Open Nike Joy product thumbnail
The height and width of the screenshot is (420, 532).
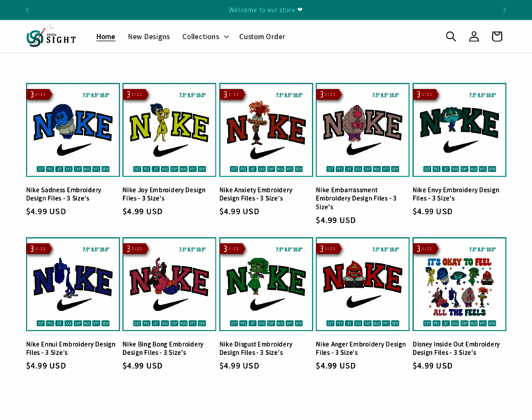point(169,130)
